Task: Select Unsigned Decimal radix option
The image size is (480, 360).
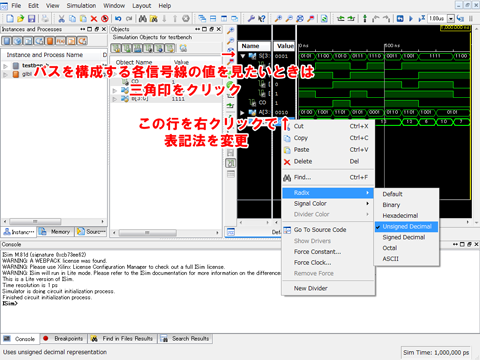Action: point(407,227)
